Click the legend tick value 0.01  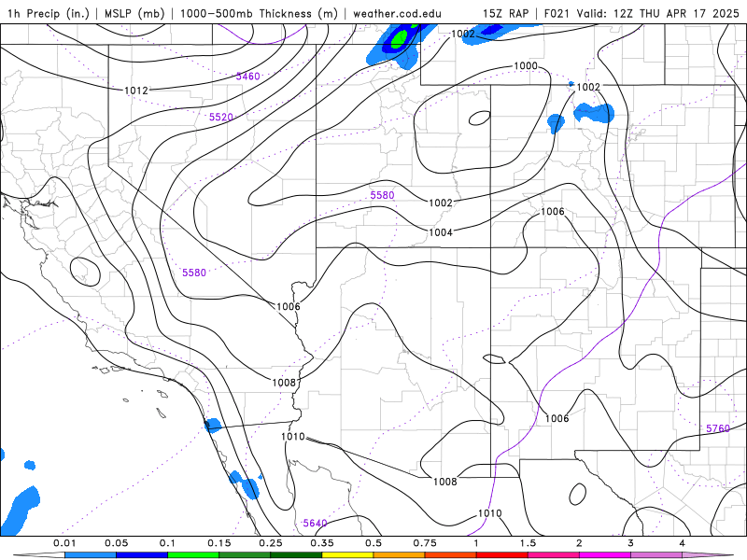coord(64,543)
